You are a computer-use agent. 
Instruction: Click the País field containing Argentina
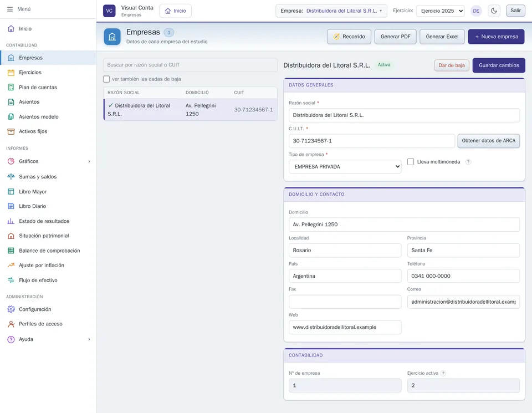pos(345,276)
